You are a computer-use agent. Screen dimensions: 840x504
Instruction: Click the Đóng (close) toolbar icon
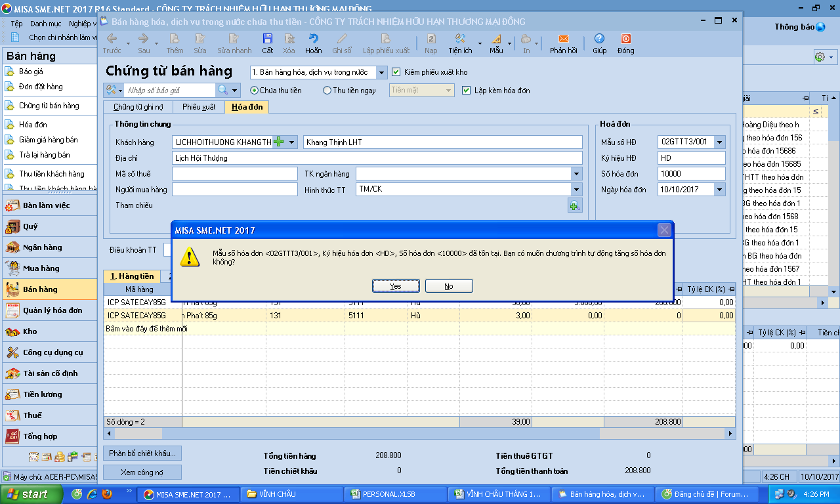click(625, 39)
